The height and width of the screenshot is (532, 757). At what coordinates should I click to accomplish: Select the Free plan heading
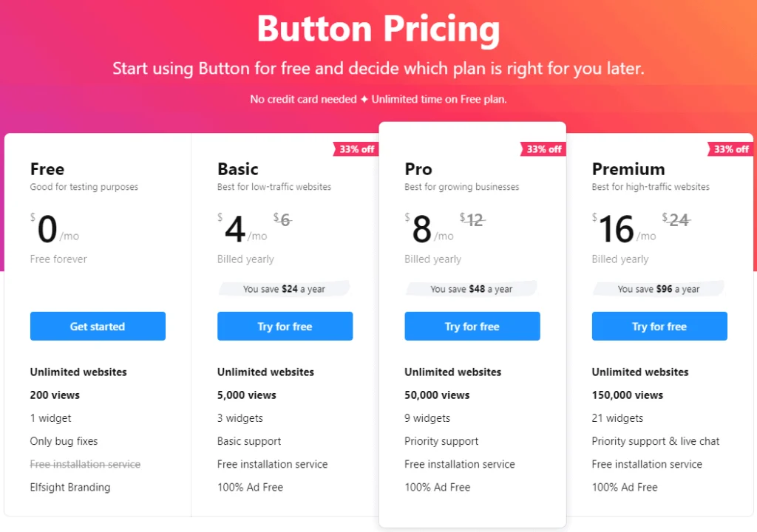[x=47, y=168]
